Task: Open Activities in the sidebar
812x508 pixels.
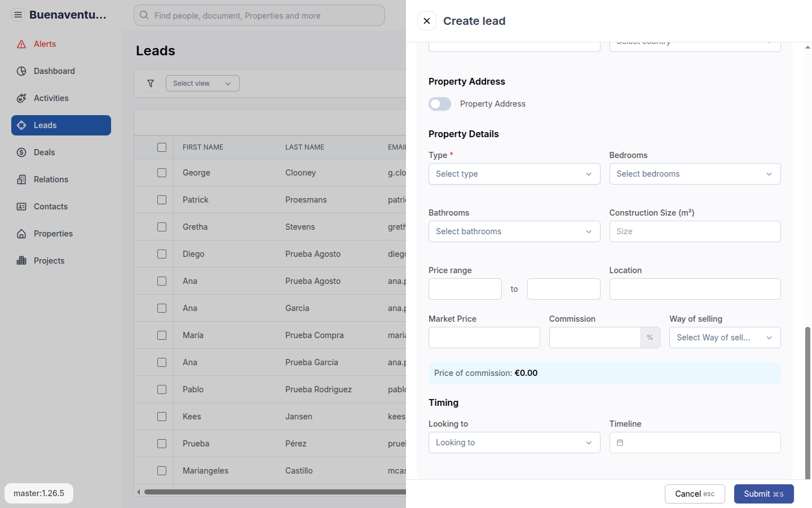Action: tap(61, 98)
